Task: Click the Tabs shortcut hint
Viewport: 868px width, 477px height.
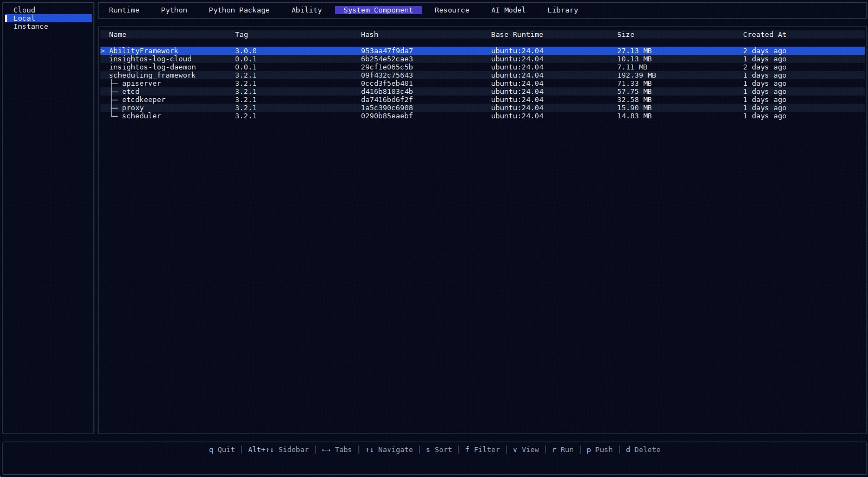Action: (x=337, y=449)
